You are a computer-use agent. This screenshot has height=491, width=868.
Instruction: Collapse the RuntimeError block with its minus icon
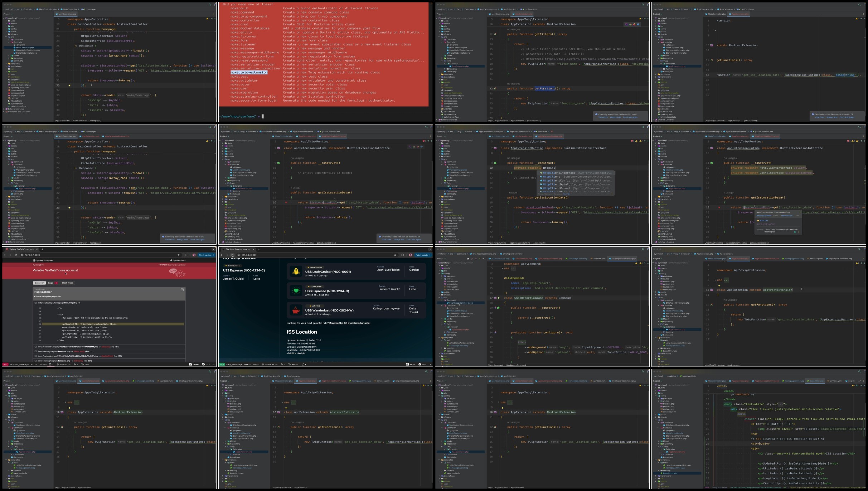(x=182, y=290)
